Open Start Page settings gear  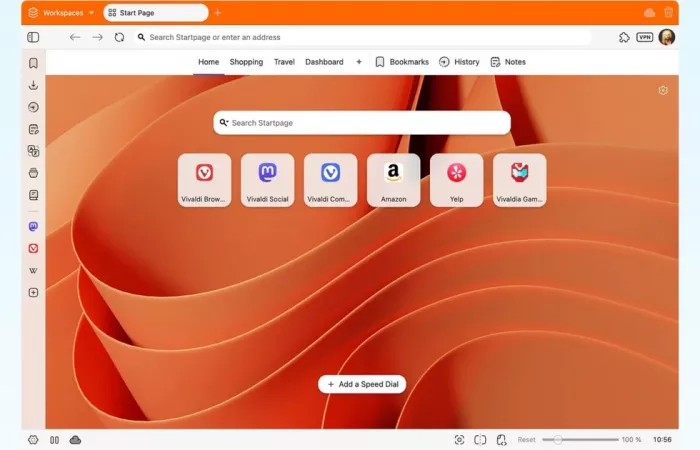pyautogui.click(x=663, y=91)
